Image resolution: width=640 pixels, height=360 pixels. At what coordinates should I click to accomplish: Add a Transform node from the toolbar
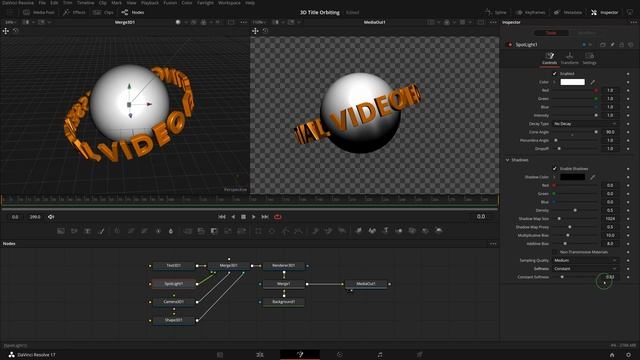(242, 231)
